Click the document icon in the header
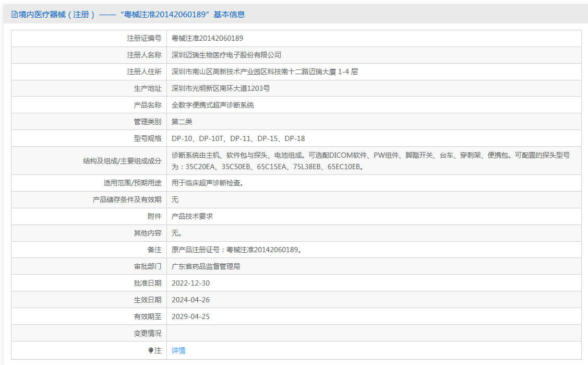The height and width of the screenshot is (365, 588). pos(15,15)
